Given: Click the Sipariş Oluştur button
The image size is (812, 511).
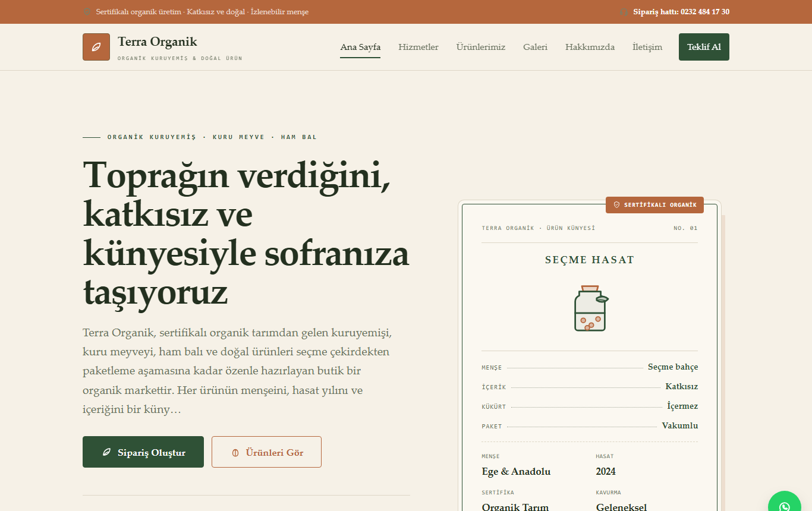Looking at the screenshot, I should coord(143,452).
